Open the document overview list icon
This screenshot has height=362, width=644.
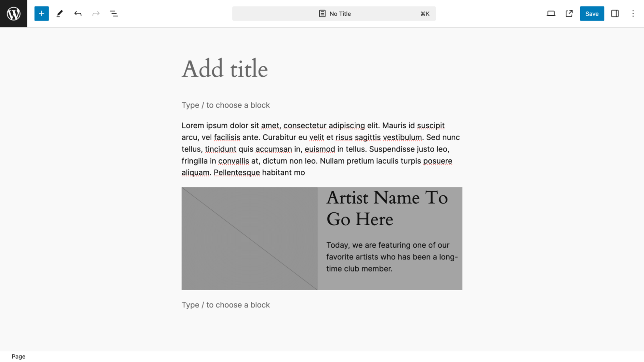(115, 13)
